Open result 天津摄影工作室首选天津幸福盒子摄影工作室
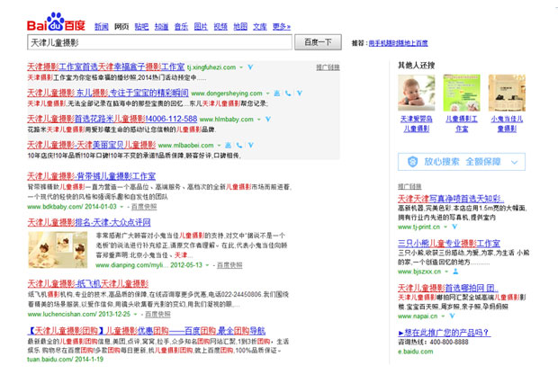The width and height of the screenshot is (558, 392). point(106,67)
